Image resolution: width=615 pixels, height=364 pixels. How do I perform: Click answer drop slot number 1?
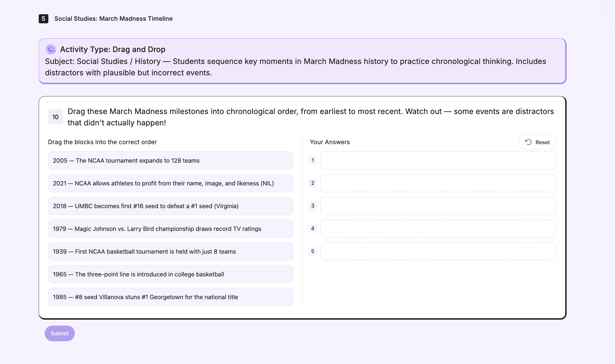pos(438,160)
